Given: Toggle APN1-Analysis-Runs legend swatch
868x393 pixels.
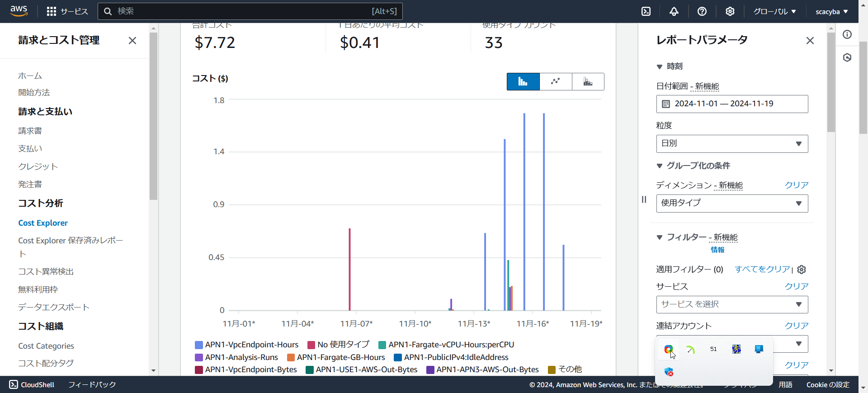Looking at the screenshot, I should point(199,357).
